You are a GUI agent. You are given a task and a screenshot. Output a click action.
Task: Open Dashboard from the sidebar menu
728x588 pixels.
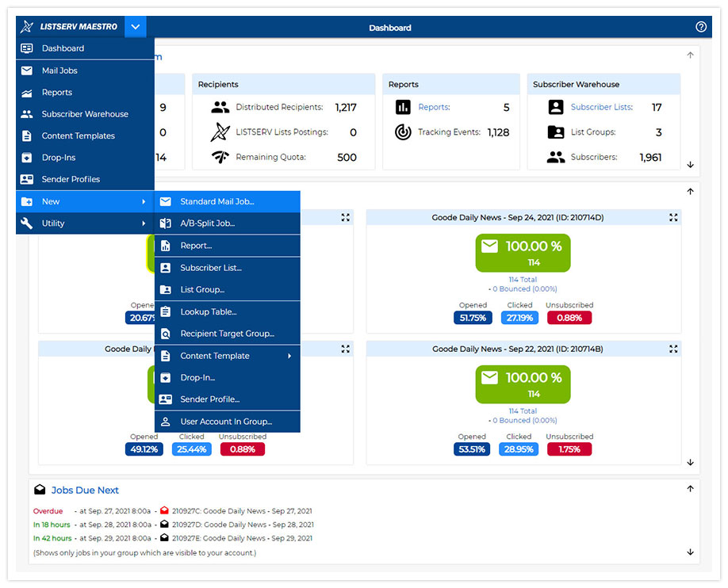point(85,48)
